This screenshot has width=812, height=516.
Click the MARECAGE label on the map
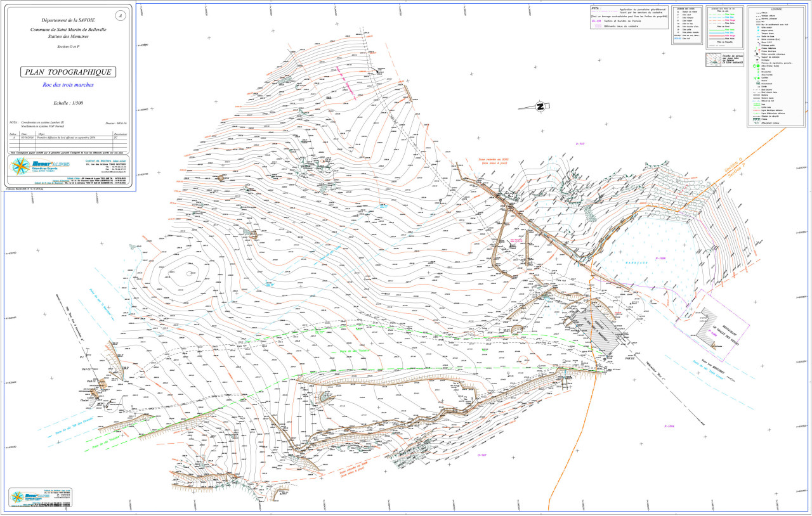[637, 262]
